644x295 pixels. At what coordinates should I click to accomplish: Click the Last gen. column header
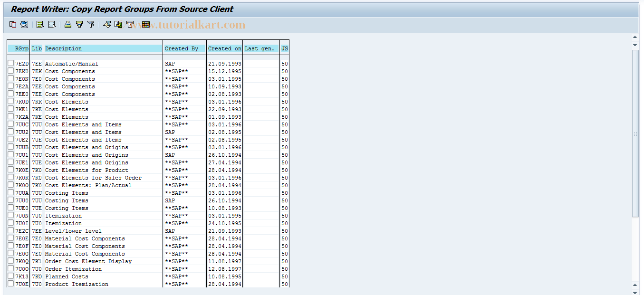(260, 48)
